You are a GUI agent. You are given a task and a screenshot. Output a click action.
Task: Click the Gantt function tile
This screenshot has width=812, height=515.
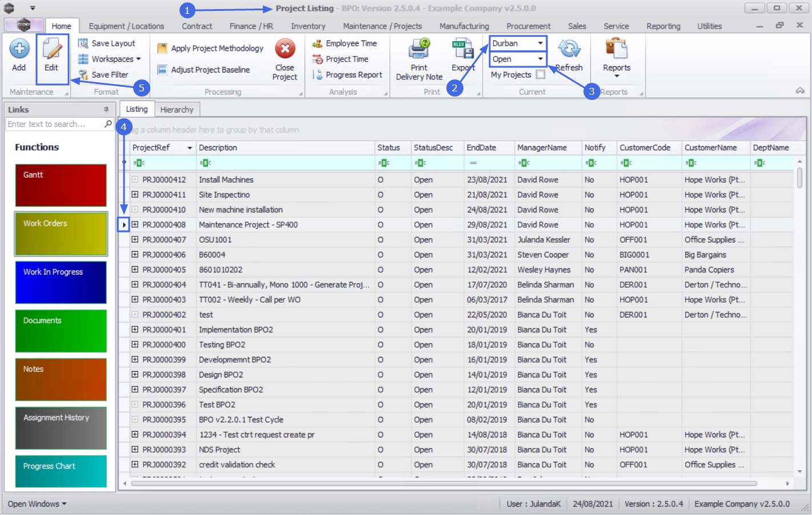click(61, 185)
